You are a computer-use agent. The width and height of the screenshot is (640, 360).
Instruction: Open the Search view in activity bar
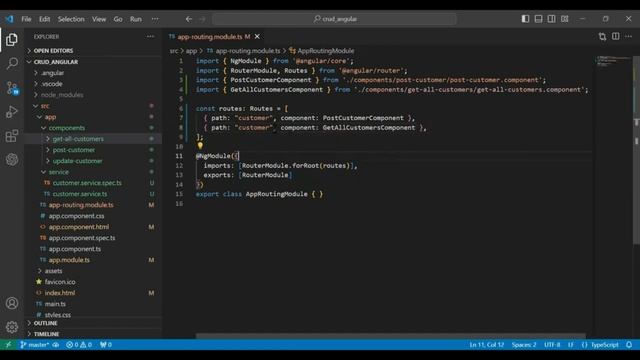point(12,63)
